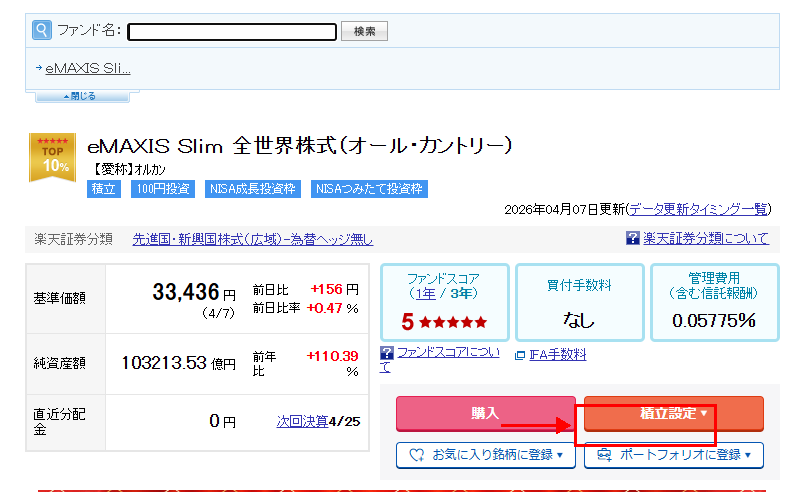The height and width of the screenshot is (492, 795).
Task: Click the 検索 search button
Action: (364, 31)
